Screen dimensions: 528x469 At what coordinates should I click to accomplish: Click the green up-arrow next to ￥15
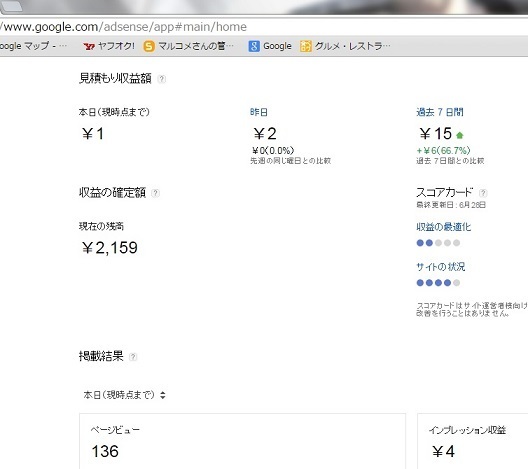click(x=460, y=135)
